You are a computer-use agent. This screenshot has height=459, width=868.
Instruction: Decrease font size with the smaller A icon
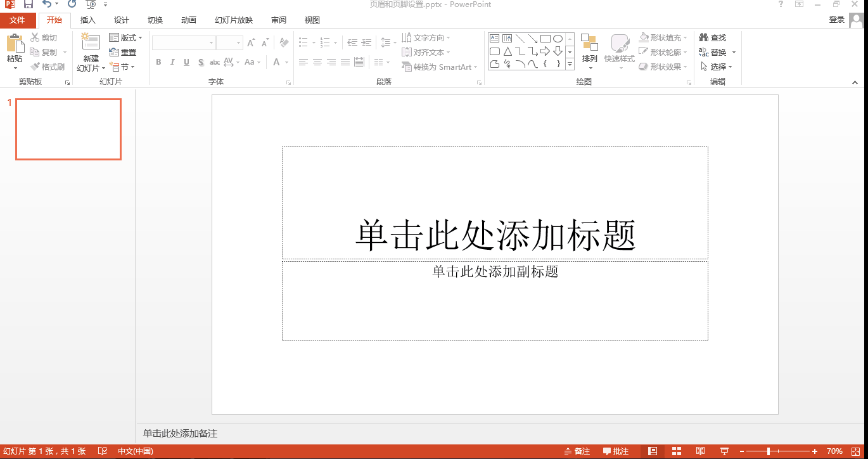[x=265, y=43]
